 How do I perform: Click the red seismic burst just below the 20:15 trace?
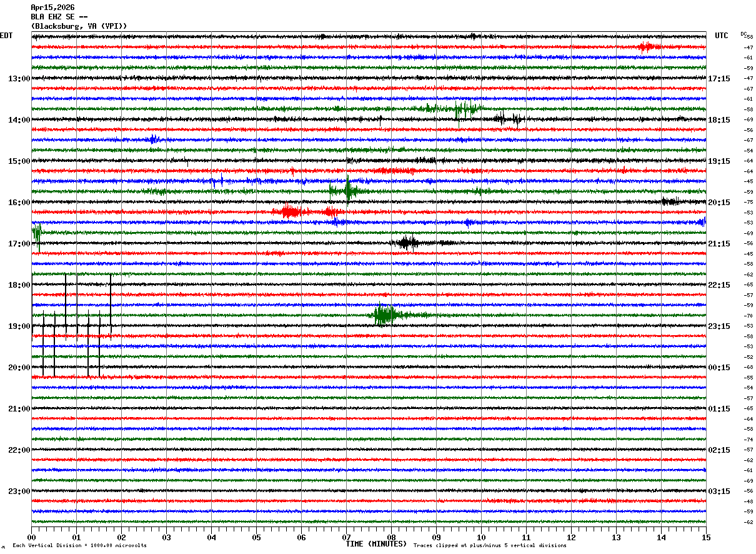(291, 212)
